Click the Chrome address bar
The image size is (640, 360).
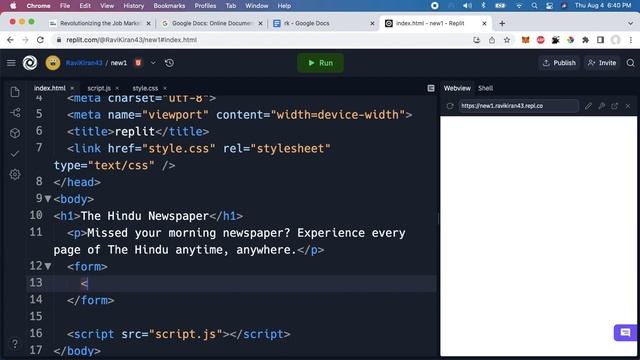coord(261,40)
